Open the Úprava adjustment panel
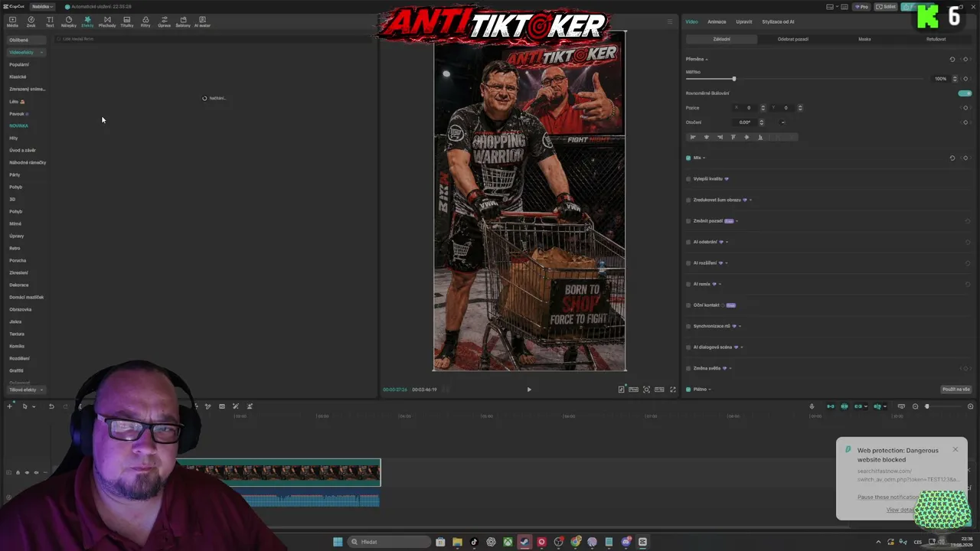Image resolution: width=980 pixels, height=551 pixels. point(164,21)
